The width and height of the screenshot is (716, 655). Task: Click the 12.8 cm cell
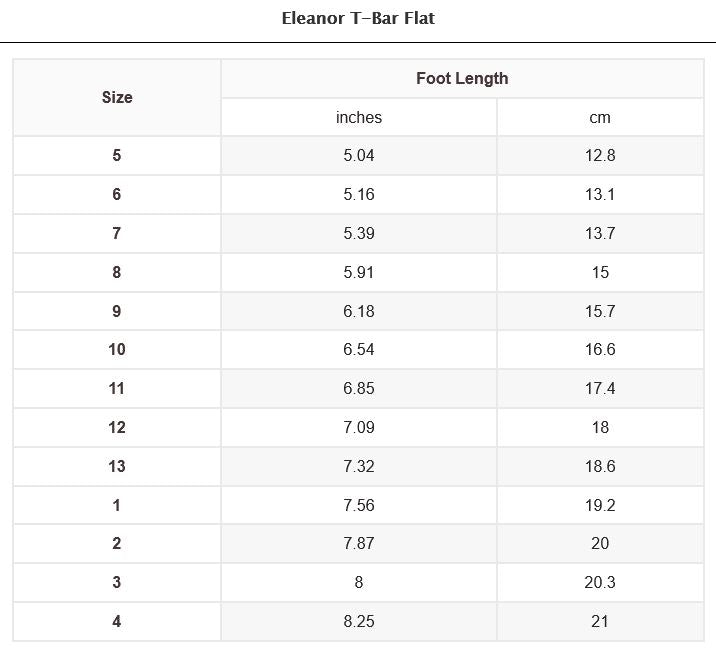pos(600,155)
